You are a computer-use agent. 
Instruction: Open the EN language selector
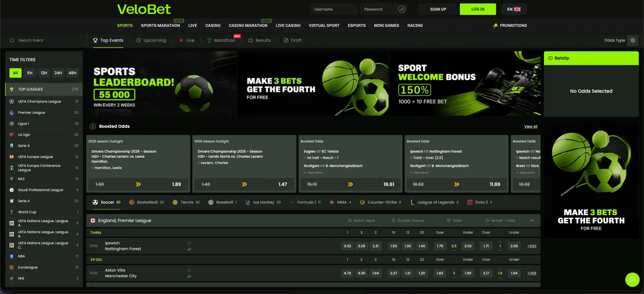pos(514,9)
